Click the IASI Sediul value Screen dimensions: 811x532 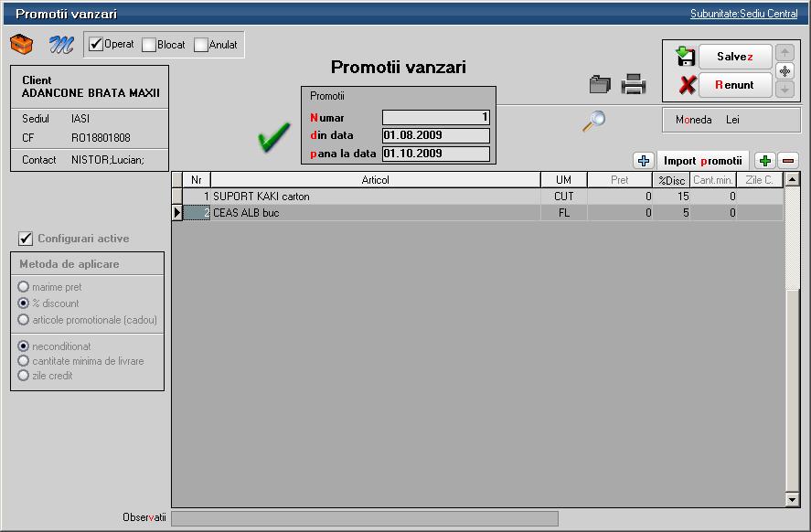click(80, 119)
